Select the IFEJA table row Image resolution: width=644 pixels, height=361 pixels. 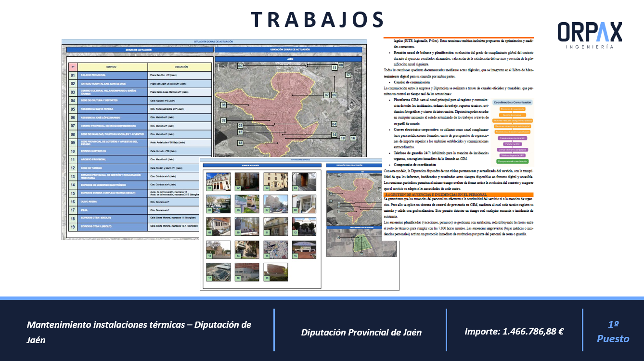[x=134, y=210]
